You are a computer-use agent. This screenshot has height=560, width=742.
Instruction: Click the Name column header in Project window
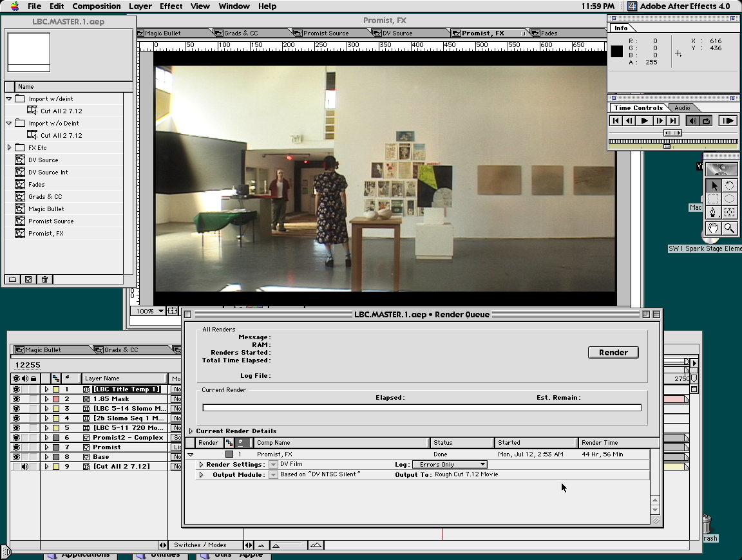tap(74, 86)
